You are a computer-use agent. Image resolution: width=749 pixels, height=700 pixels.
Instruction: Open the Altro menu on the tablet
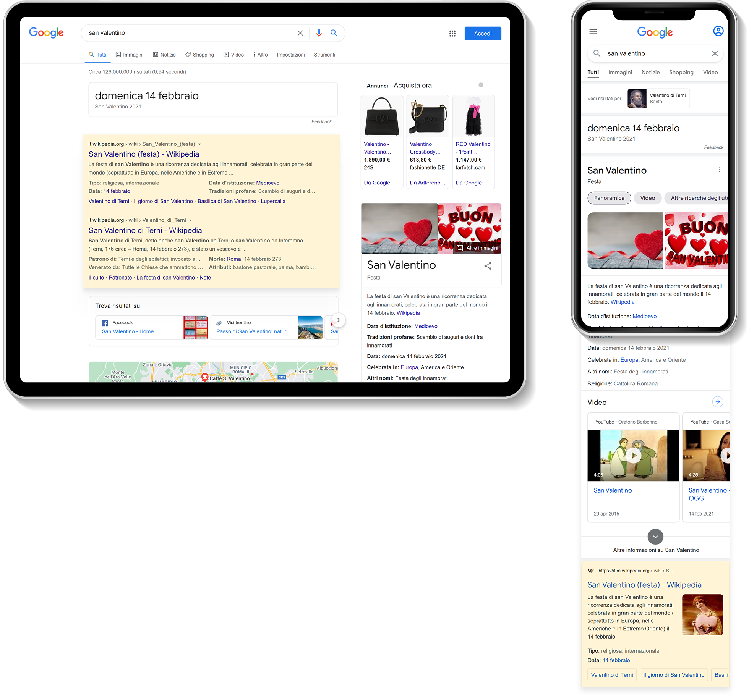coord(260,55)
